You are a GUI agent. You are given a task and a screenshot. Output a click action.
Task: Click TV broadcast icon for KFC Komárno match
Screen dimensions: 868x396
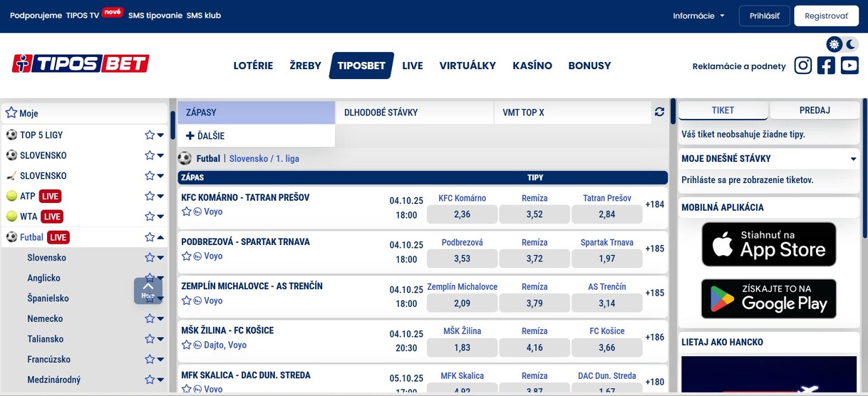197,212
